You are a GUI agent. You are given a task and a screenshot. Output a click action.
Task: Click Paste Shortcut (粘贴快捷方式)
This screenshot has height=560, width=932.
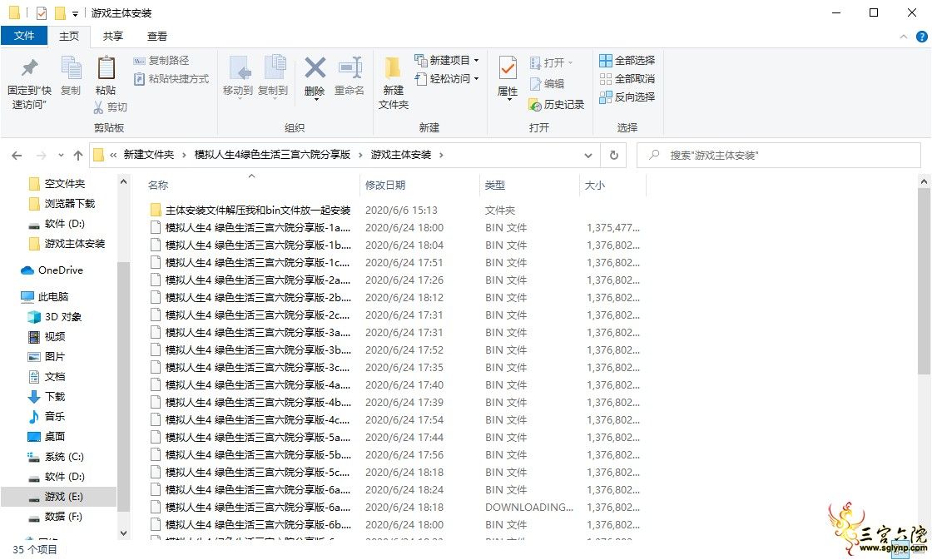pos(171,78)
